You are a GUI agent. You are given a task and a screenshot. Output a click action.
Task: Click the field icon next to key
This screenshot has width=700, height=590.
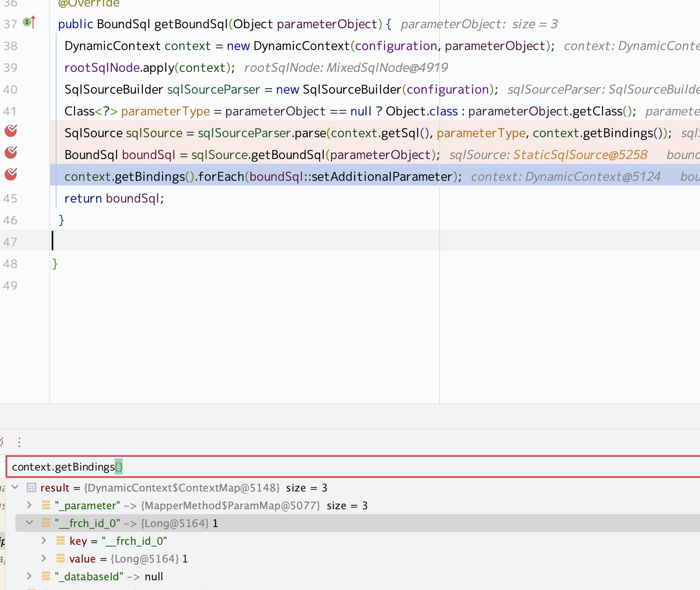coord(61,541)
